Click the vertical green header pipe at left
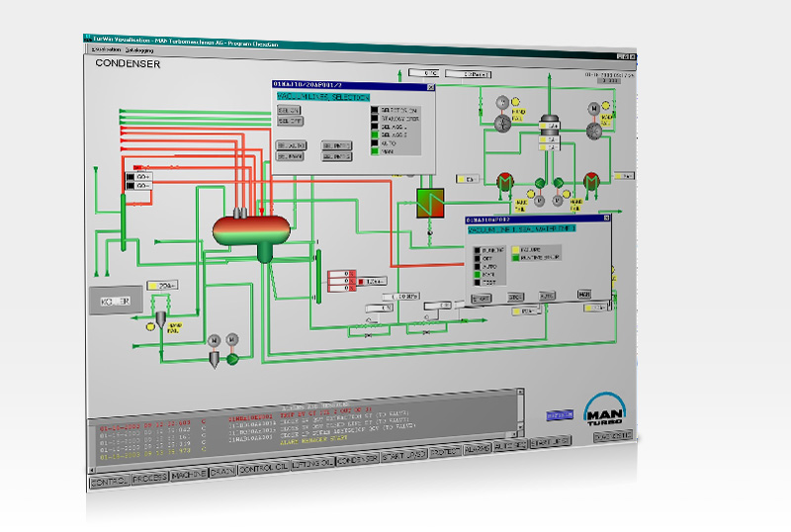This screenshot has height=532, width=791. click(x=123, y=222)
